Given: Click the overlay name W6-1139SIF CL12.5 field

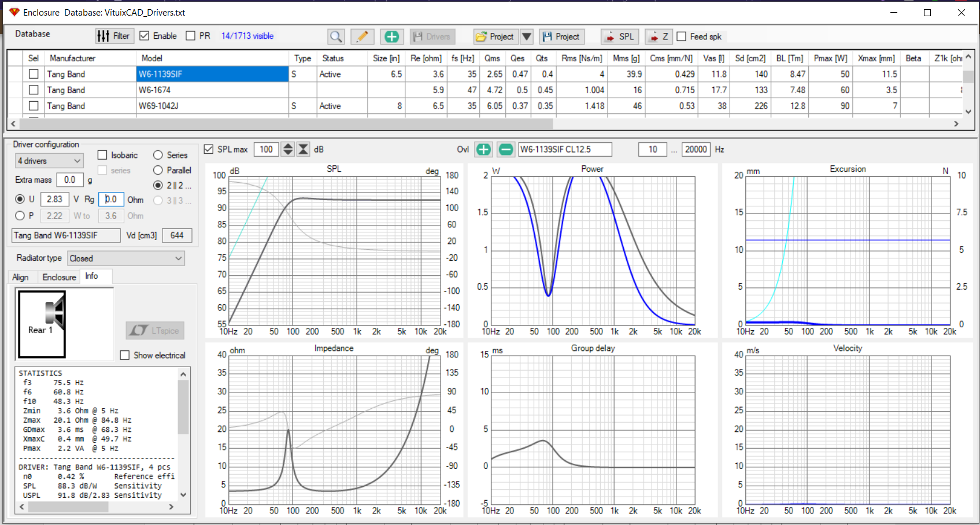Looking at the screenshot, I should (x=565, y=149).
